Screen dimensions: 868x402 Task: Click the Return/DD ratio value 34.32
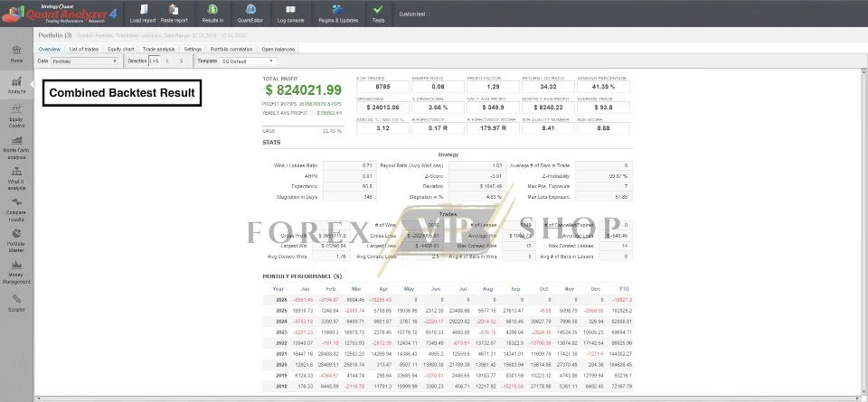tap(548, 87)
